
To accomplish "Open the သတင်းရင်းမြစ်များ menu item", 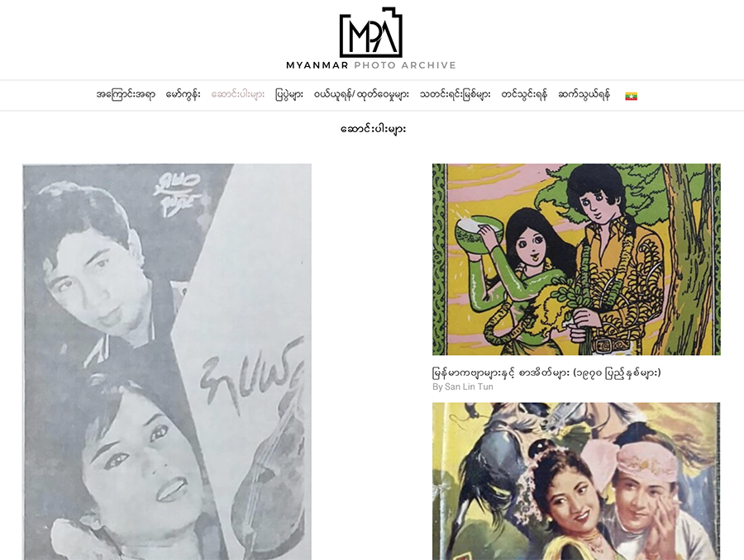I will tap(455, 95).
